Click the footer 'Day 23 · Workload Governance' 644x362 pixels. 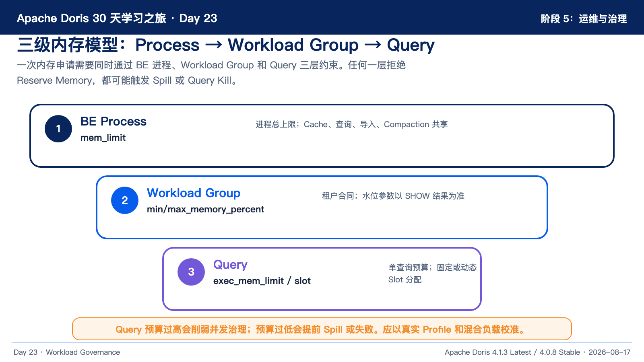67,352
